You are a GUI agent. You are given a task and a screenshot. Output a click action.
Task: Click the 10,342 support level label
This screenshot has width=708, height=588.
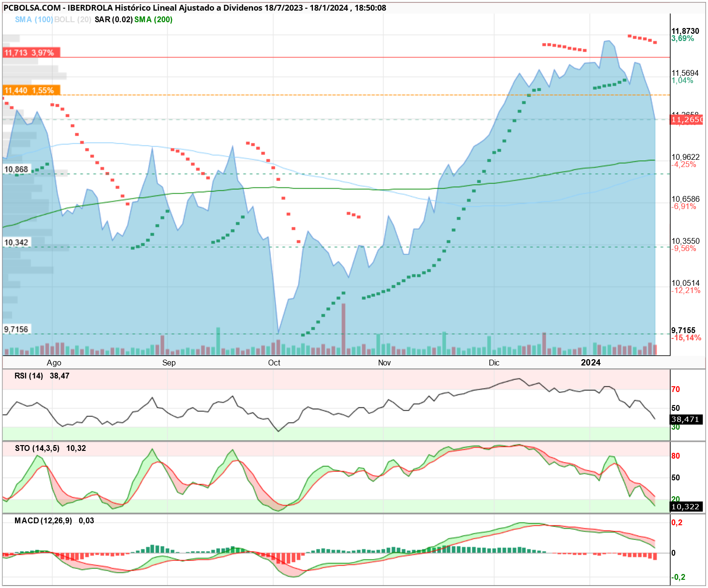point(16,242)
